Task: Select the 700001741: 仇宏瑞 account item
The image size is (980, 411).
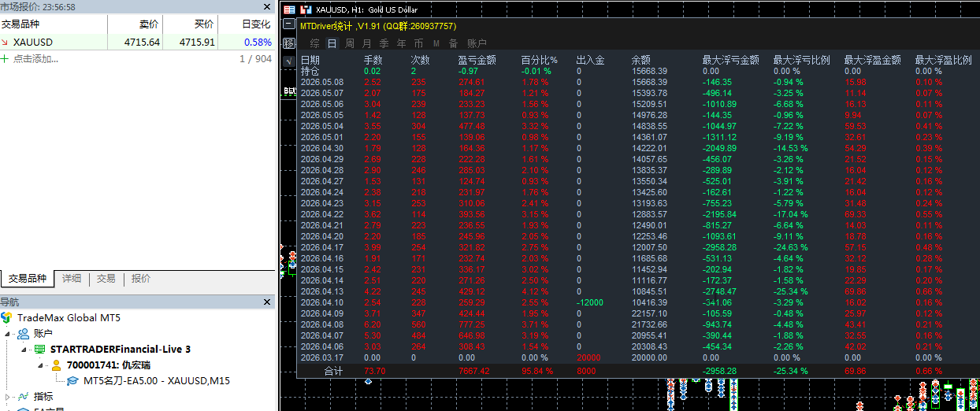Action: coord(108,365)
